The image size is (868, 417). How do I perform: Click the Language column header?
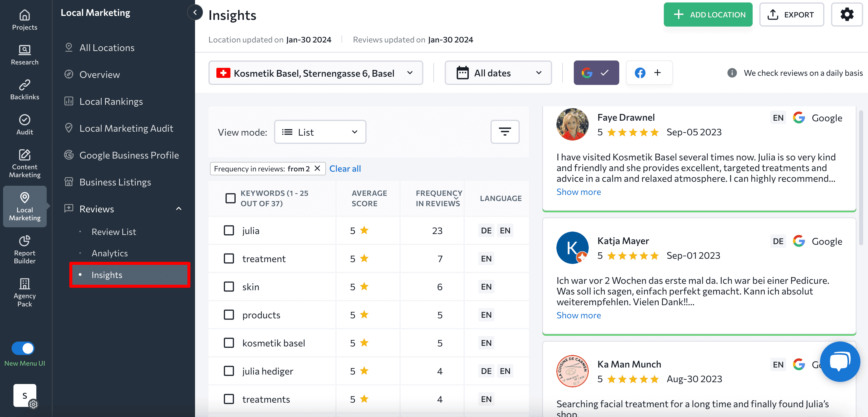[500, 198]
